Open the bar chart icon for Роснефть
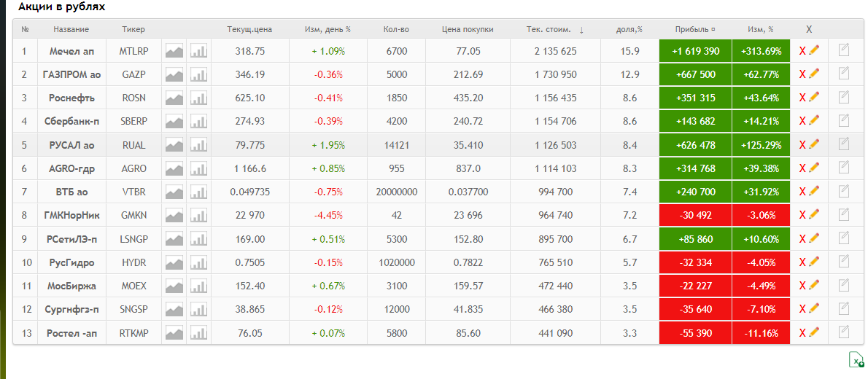 (x=198, y=98)
